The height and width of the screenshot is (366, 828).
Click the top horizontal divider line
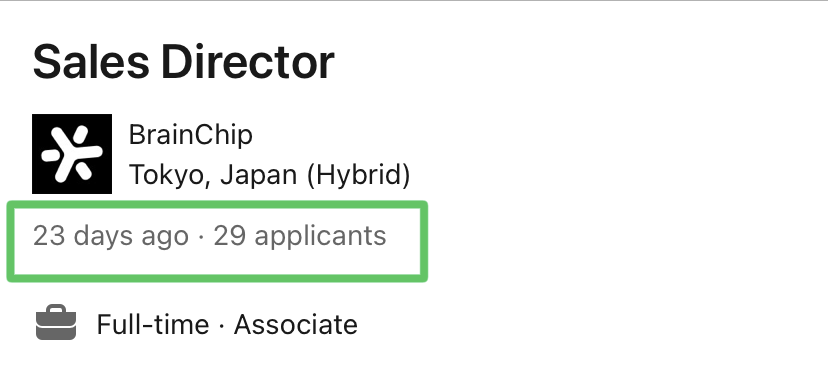pos(414,1)
